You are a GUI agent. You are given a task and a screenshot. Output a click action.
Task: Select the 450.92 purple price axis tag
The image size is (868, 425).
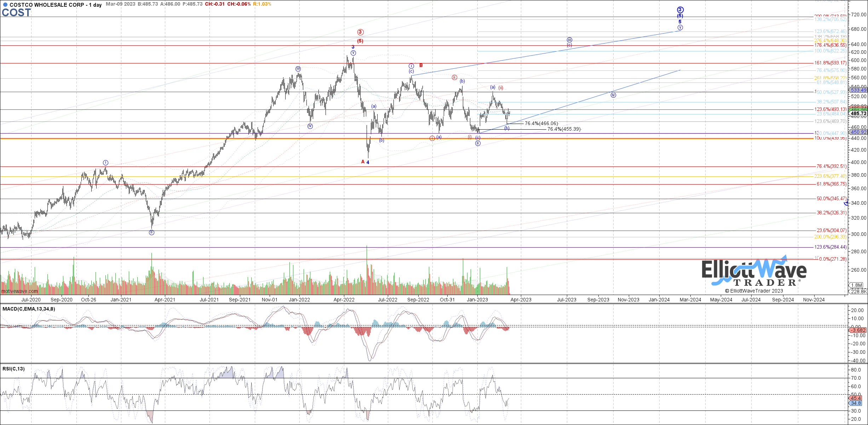click(859, 132)
